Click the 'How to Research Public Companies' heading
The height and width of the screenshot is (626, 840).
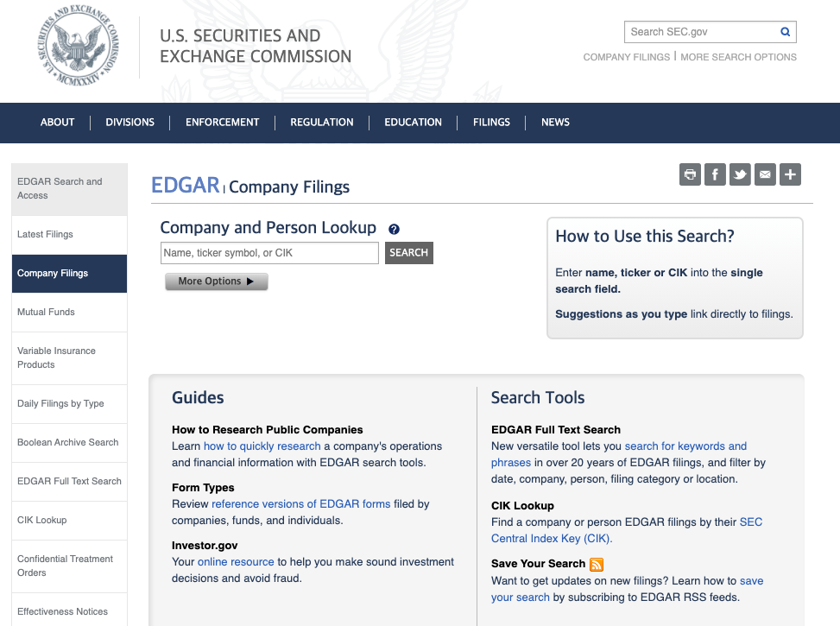coord(268,430)
